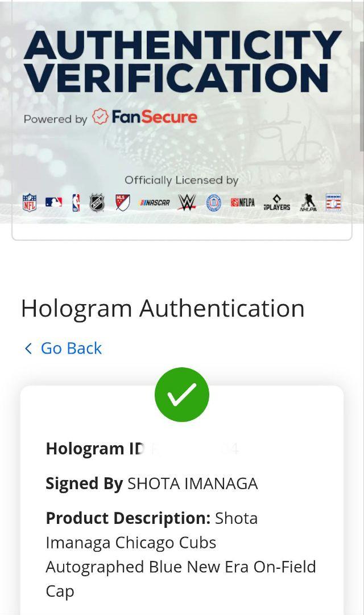This screenshot has height=615, width=364.
Task: Click the NFL shield logo
Action: point(30,202)
